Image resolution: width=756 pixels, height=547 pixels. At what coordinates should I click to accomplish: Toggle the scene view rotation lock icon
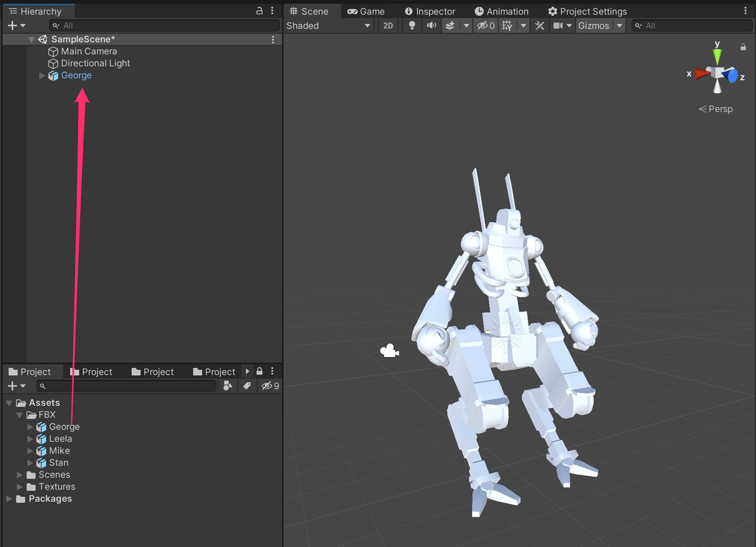743,47
